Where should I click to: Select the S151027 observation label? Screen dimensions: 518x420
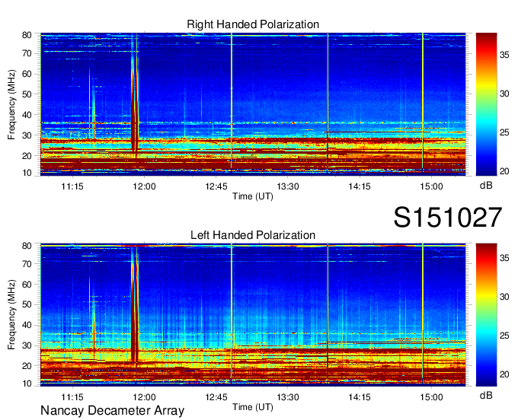(x=448, y=217)
